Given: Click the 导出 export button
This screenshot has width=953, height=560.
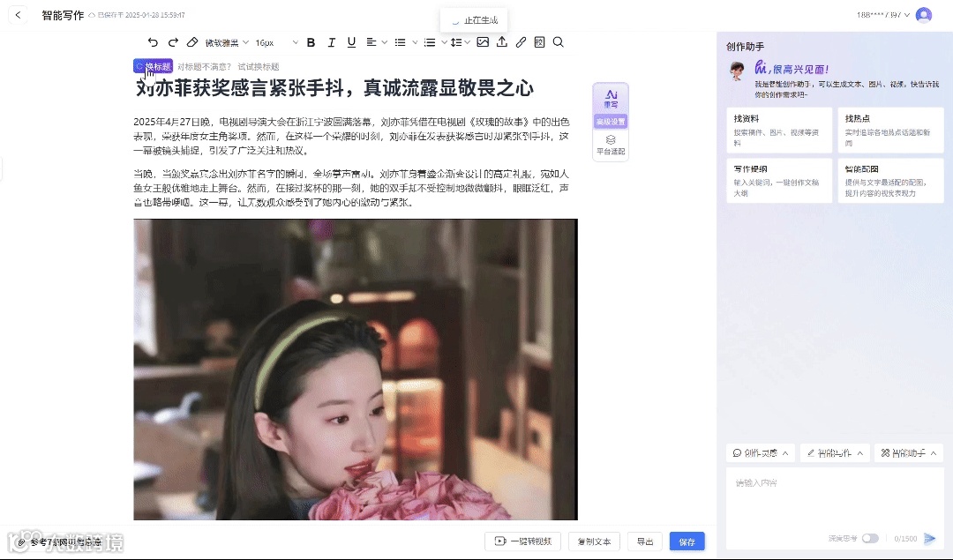Looking at the screenshot, I should pos(645,541).
